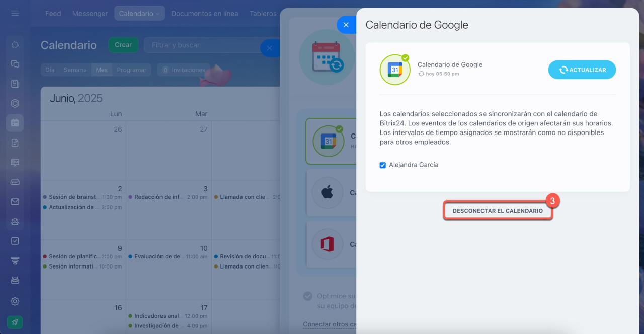
Task: Click the Conectar otros calendarios link
Action: coord(330,324)
